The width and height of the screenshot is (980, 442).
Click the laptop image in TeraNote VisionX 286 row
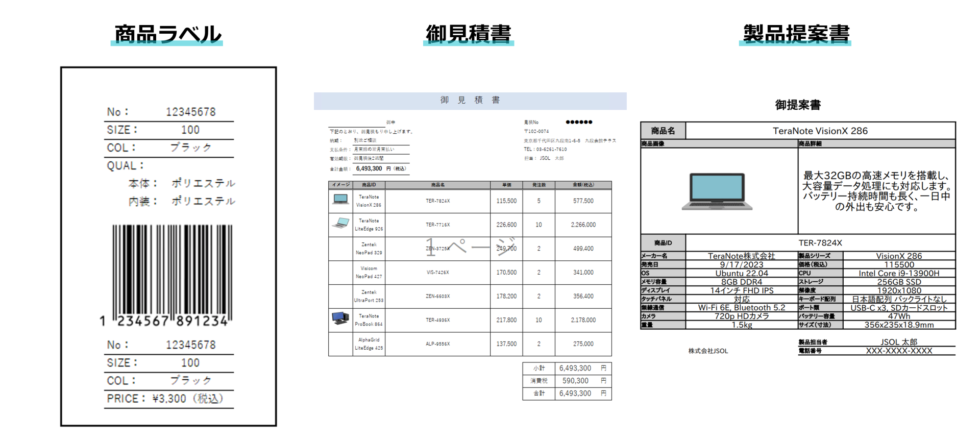340,200
